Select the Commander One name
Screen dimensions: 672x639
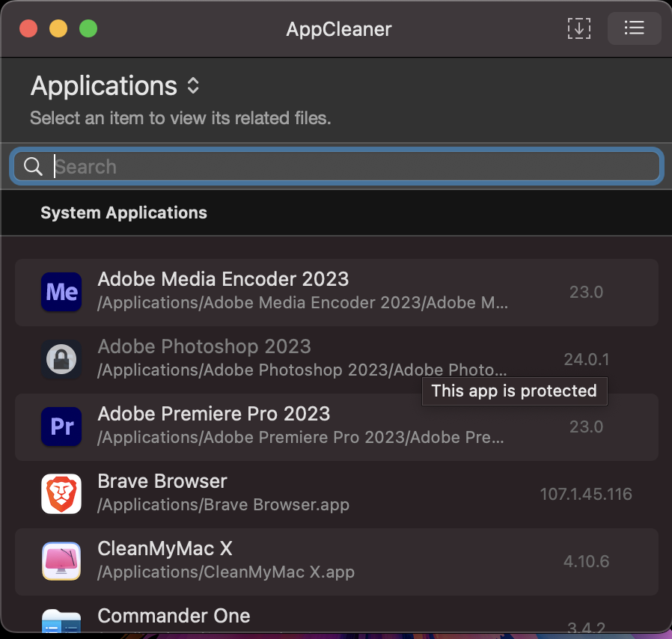tap(174, 615)
